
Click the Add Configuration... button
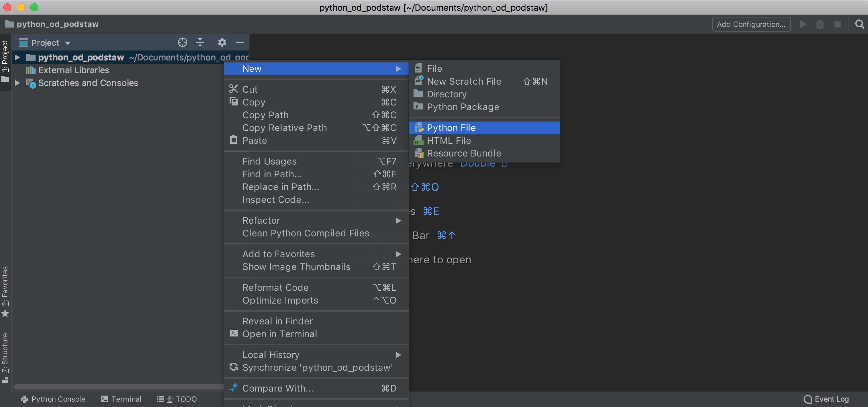pos(751,24)
